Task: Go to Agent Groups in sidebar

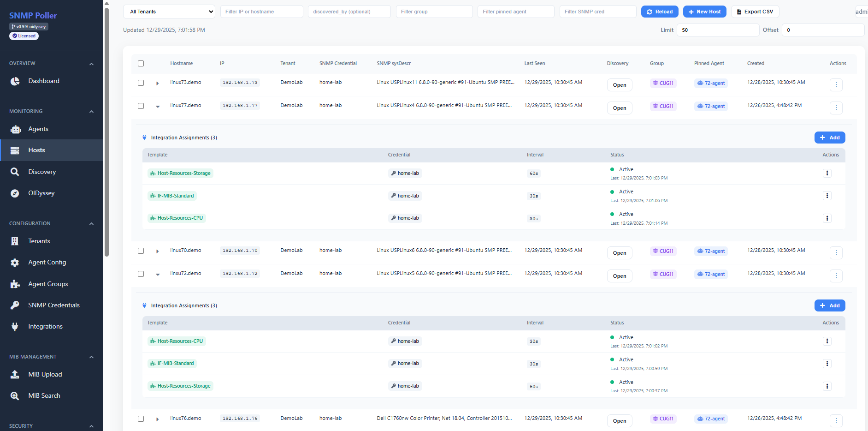Action: 48,284
